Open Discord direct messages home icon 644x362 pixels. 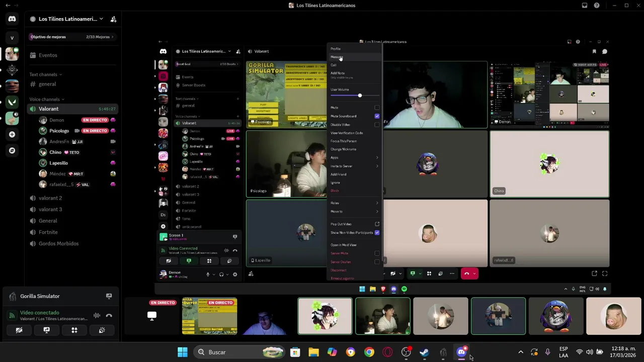coord(12,19)
